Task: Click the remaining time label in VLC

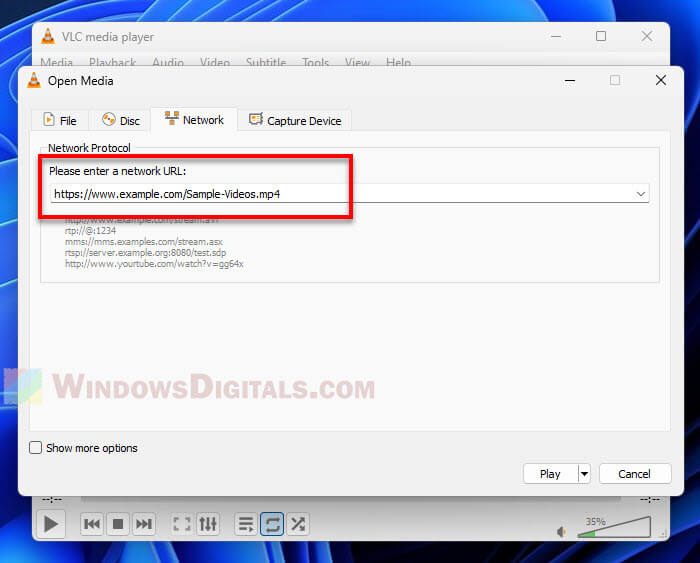Action: (x=650, y=499)
